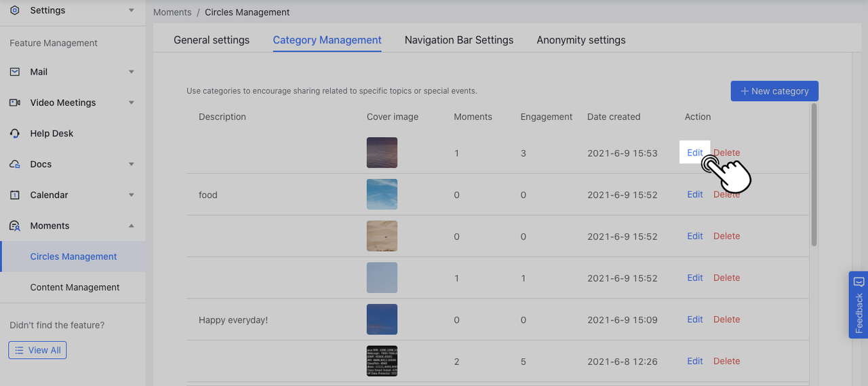Open the Feedback side panel
This screenshot has width=868, height=386.
tap(858, 305)
